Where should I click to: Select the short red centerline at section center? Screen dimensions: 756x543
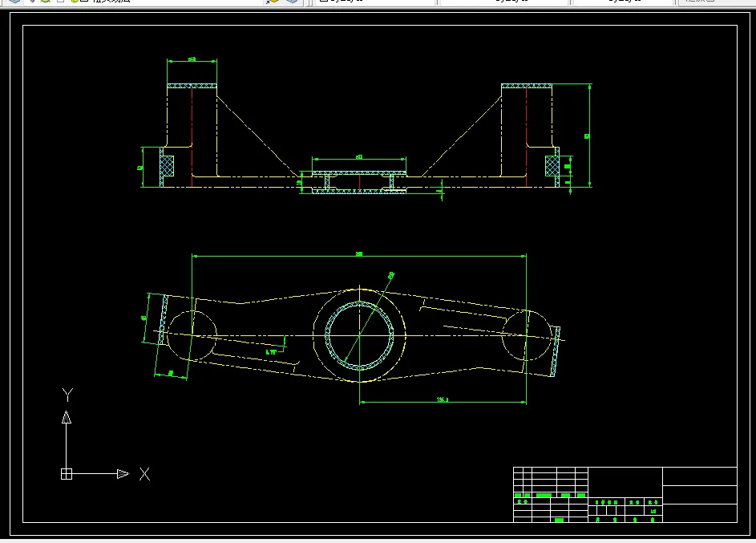click(360, 182)
